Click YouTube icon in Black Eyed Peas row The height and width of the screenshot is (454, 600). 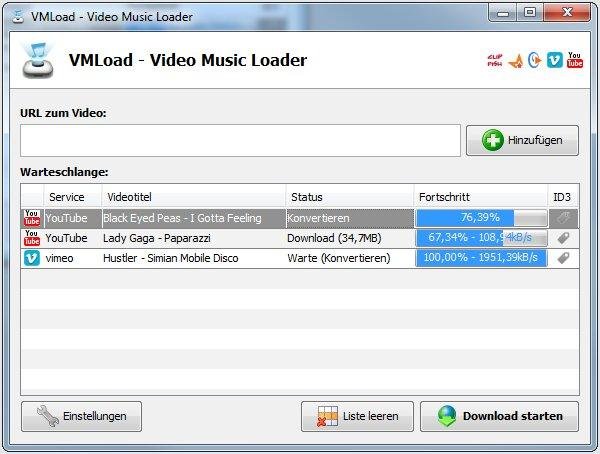tap(32, 218)
